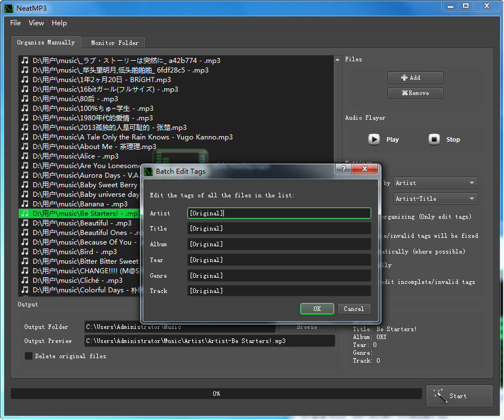Click the Album field in the tag editor

tap(279, 244)
